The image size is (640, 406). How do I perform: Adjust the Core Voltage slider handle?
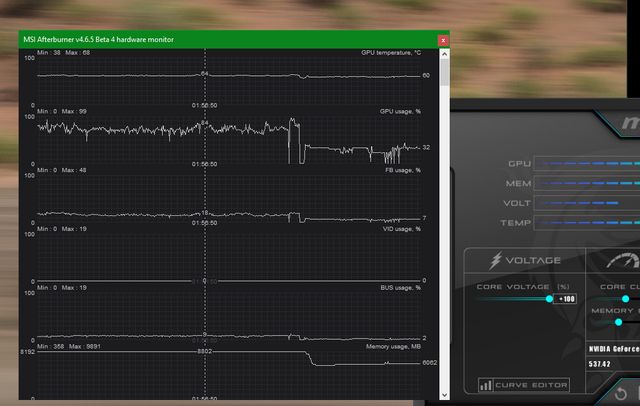tap(549, 299)
